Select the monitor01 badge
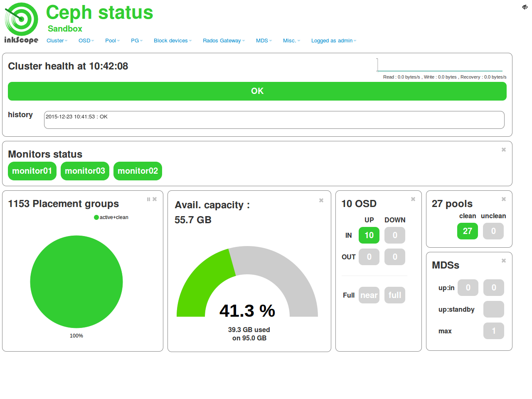Image resolution: width=532 pixels, height=399 pixels. click(32, 171)
